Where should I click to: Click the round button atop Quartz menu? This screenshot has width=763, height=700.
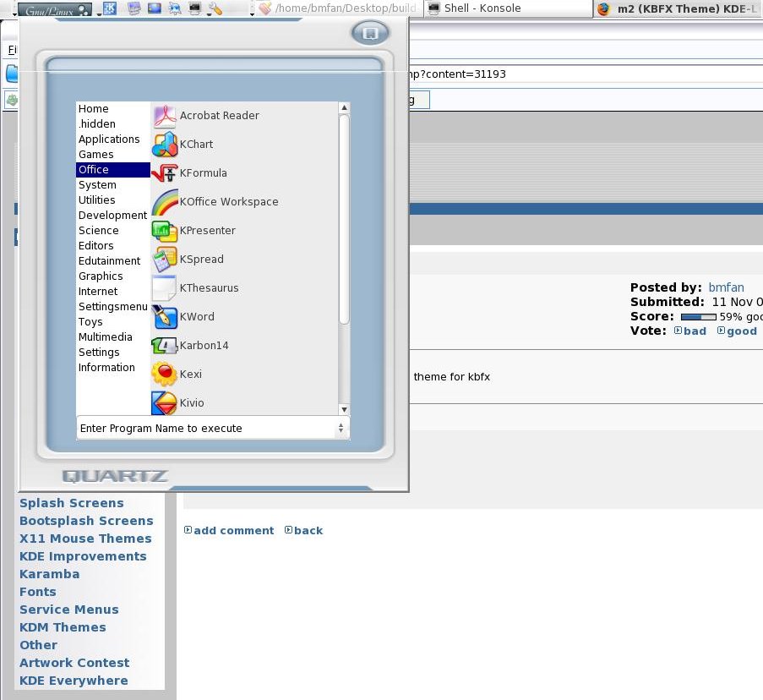tap(370, 33)
